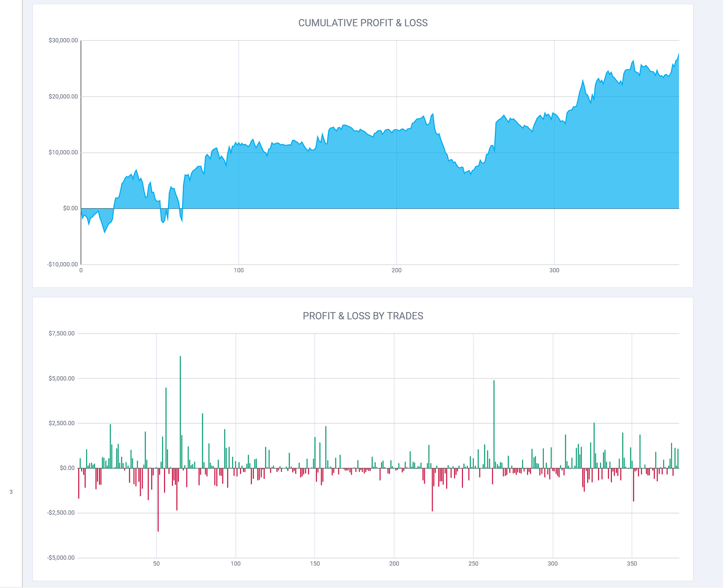The image size is (723, 588).
Task: Click the x-axis label 150 on trades chart
Action: point(315,564)
